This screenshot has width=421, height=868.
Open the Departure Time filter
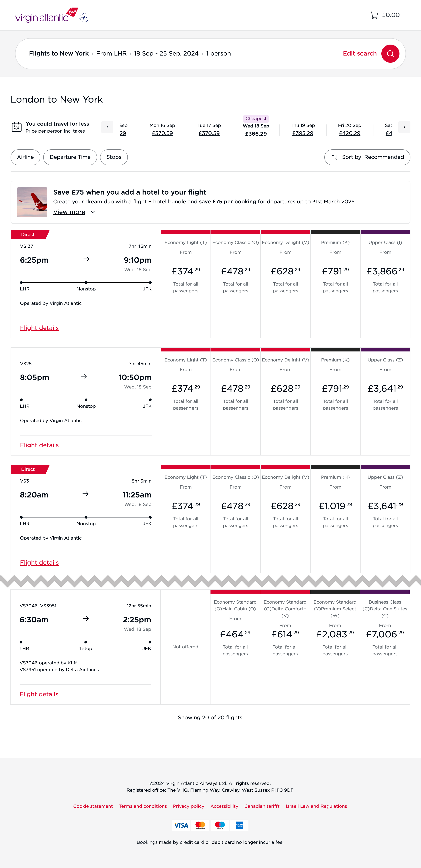70,157
